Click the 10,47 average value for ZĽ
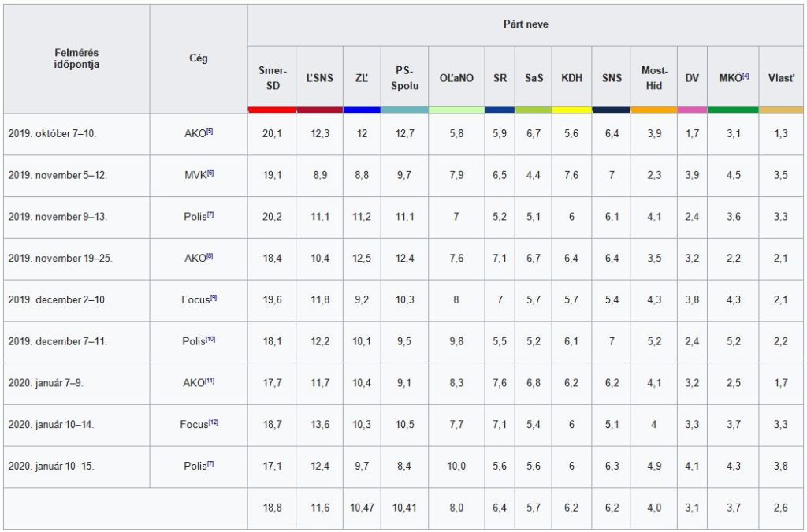This screenshot has width=807, height=532. tap(362, 508)
